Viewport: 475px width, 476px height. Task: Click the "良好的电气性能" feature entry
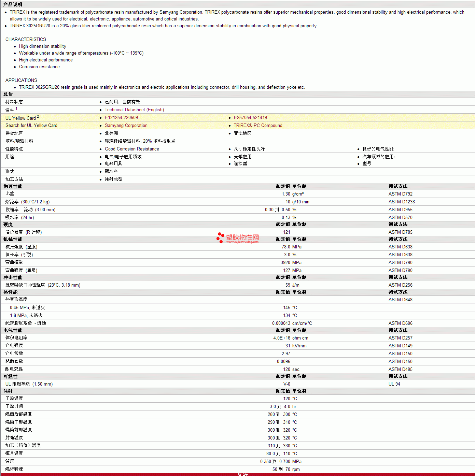[x=378, y=149]
